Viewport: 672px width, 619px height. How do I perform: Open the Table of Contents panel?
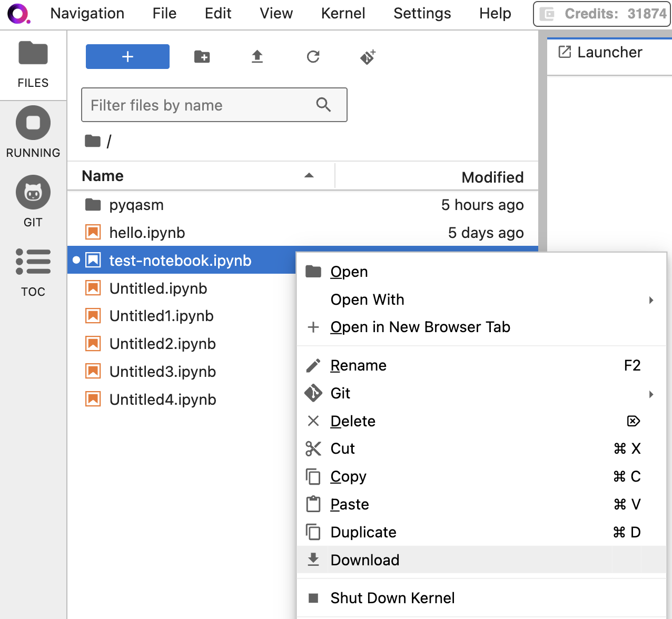point(33,271)
